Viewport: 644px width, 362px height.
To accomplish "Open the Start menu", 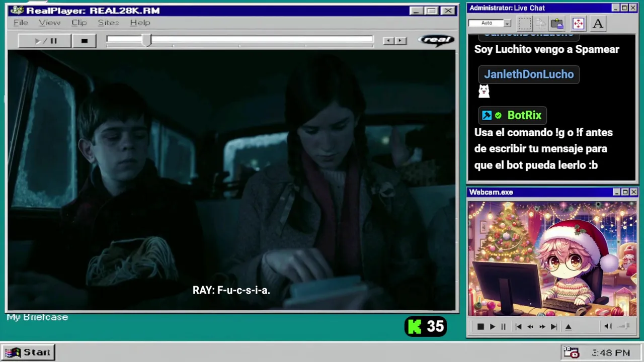I will pos(28,352).
